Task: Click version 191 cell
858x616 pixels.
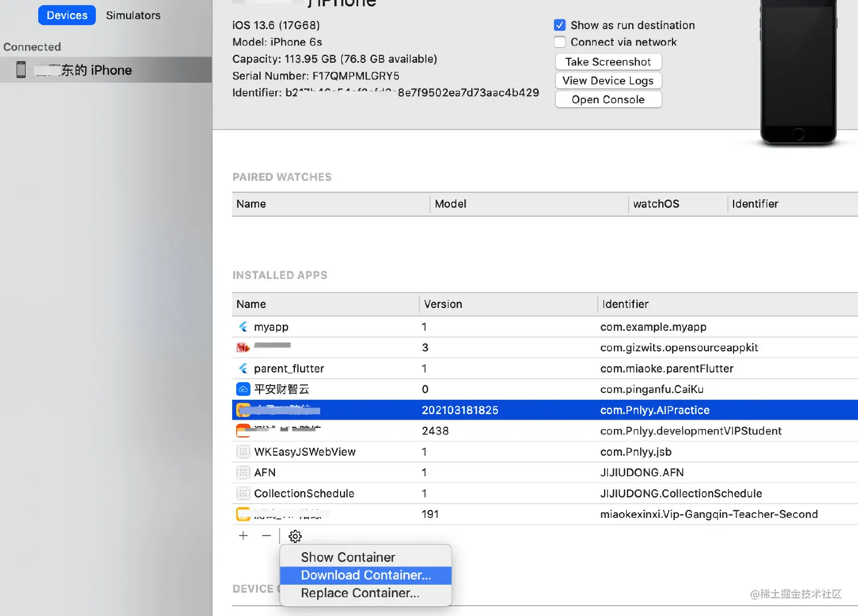Action: pyautogui.click(x=430, y=514)
